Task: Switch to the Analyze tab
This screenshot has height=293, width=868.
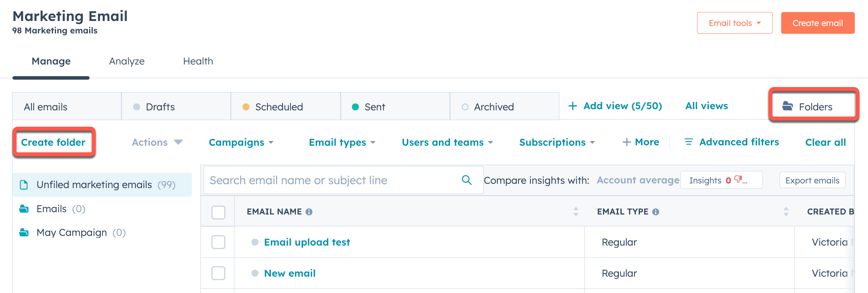Action: coord(127,61)
